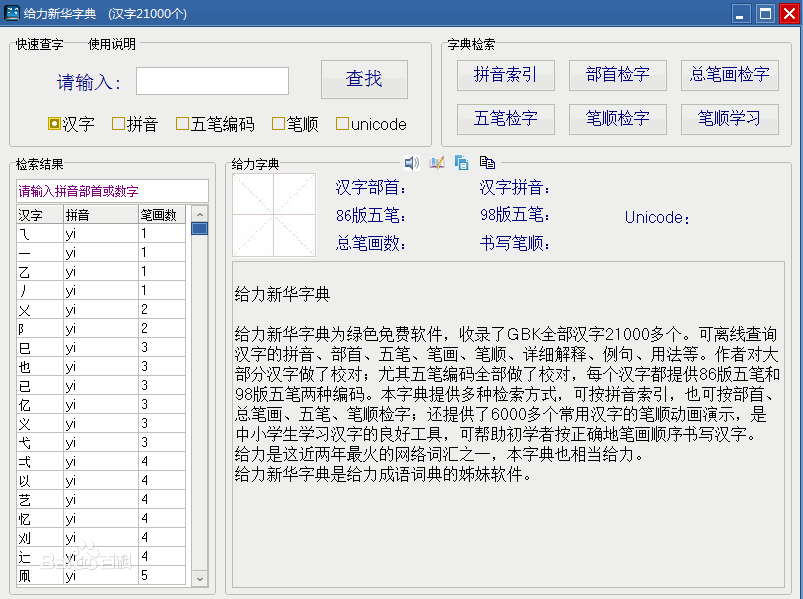
Task: Select the 忆 row in results
Action: pyautogui.click(x=101, y=518)
